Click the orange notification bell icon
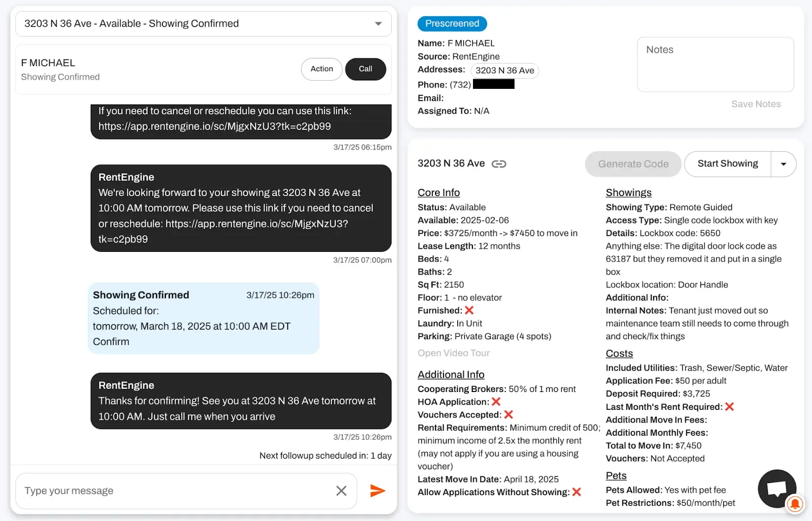 795,504
